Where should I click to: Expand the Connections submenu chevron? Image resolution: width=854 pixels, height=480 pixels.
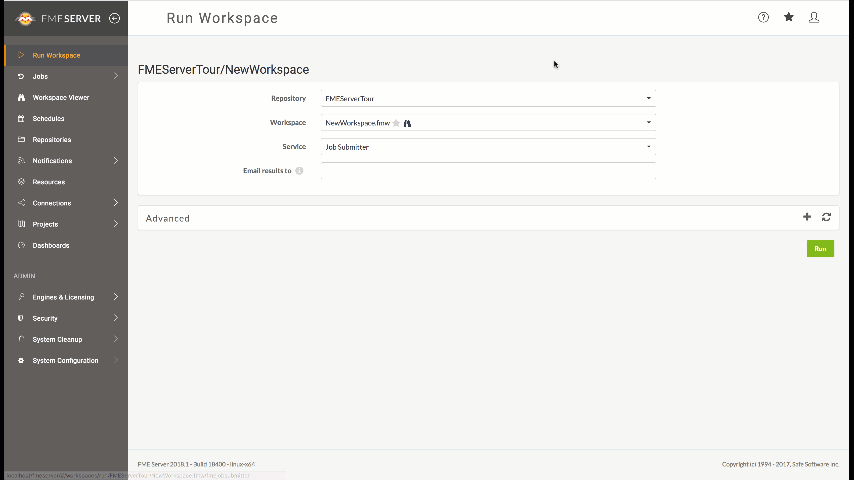point(115,203)
